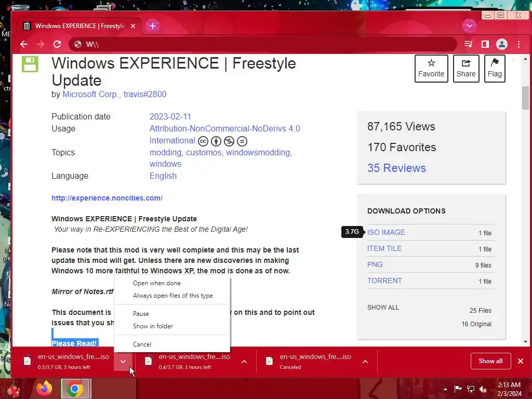
Task: Open the windowsmodding topic link
Action: [x=258, y=153]
